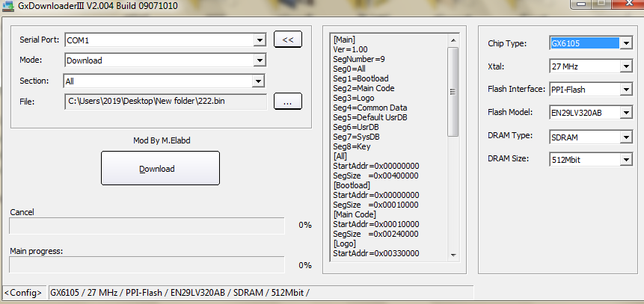Screen dimensions: 644x304
Task: Select the line Seg3=Logo
Action: point(354,98)
